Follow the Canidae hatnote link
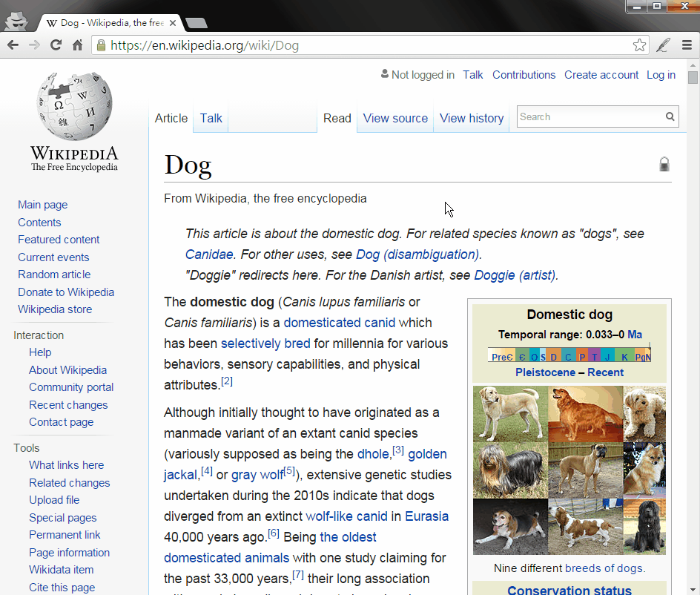 (x=209, y=254)
